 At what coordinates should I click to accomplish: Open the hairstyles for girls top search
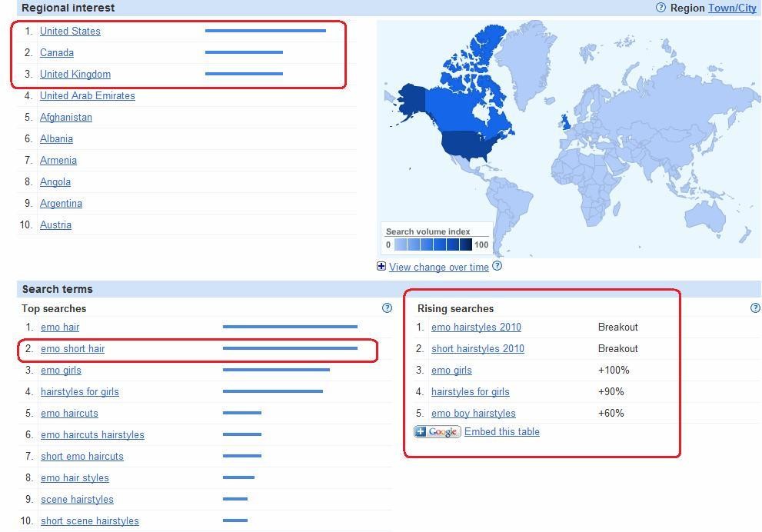point(79,392)
